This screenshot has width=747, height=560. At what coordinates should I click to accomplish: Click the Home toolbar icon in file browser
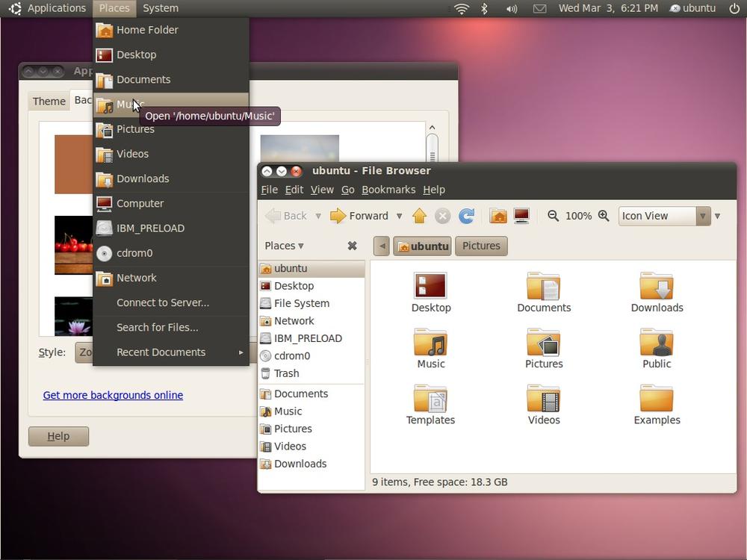click(x=498, y=216)
